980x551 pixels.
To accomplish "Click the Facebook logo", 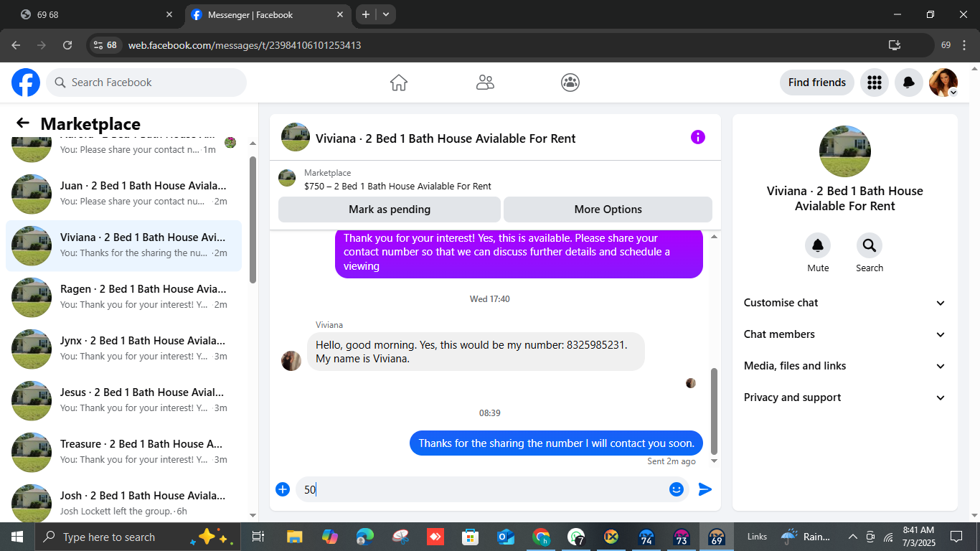I will 26,83.
